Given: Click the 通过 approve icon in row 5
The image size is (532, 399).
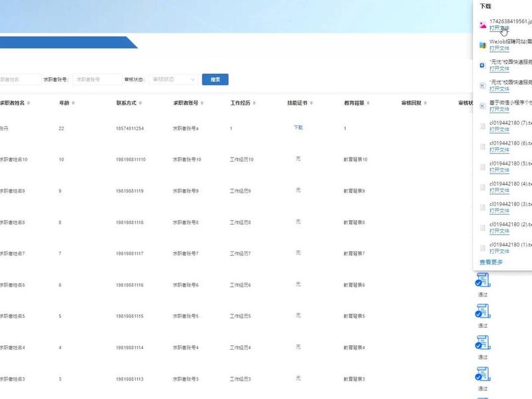Looking at the screenshot, I should tap(483, 311).
